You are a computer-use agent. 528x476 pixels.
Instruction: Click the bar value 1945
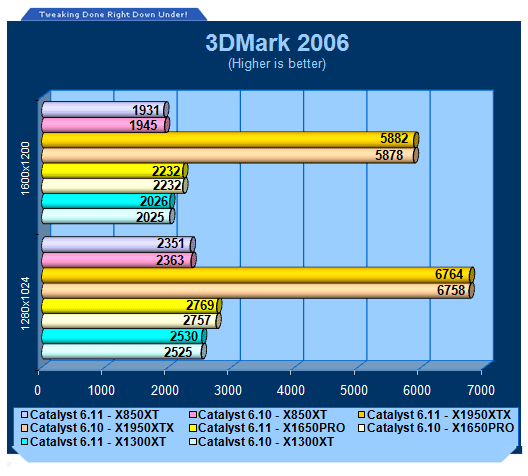coord(143,125)
